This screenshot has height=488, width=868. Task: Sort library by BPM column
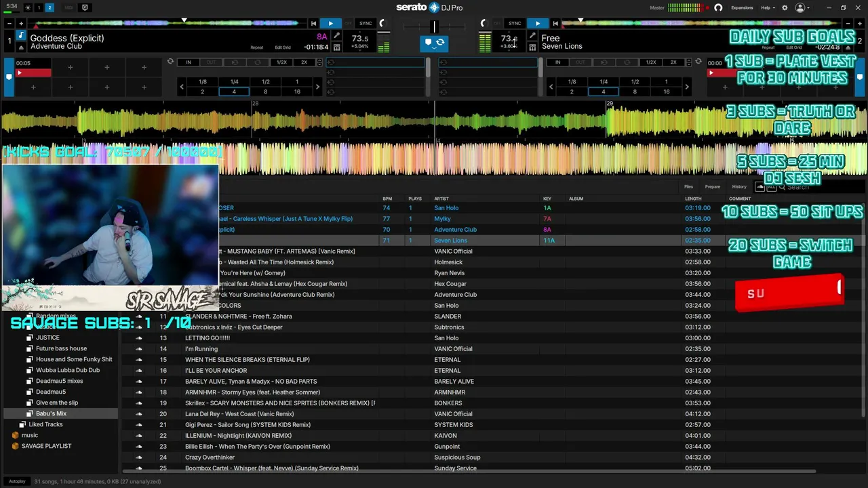tap(387, 199)
